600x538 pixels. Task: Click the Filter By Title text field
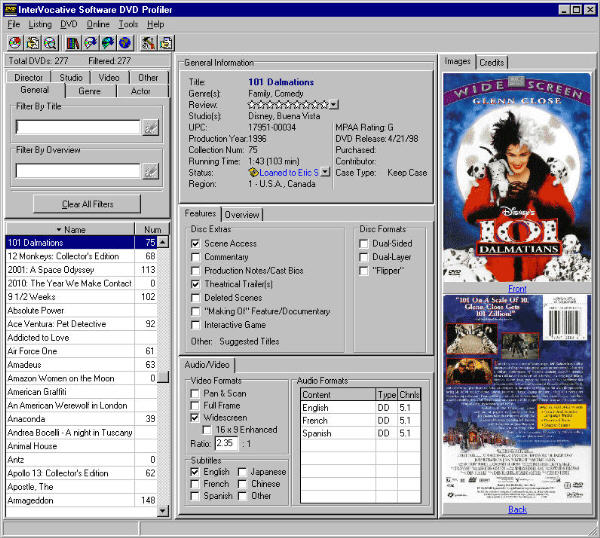pos(78,127)
